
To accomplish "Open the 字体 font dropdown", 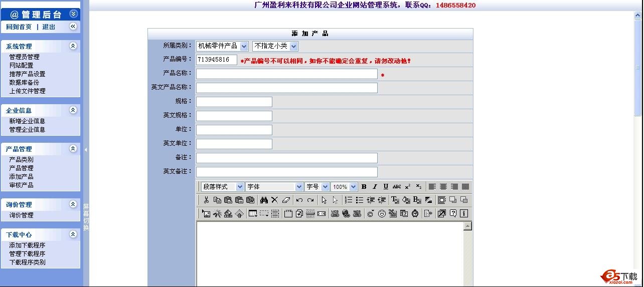I will (x=274, y=187).
